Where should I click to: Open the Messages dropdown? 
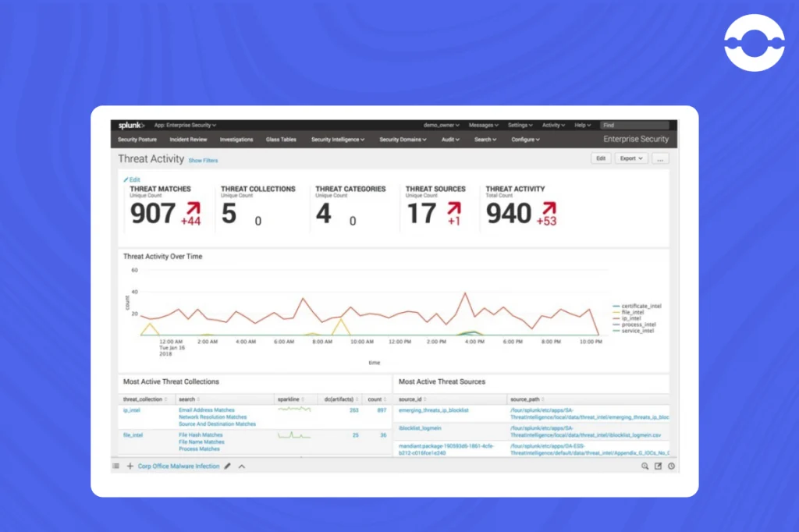coord(484,126)
